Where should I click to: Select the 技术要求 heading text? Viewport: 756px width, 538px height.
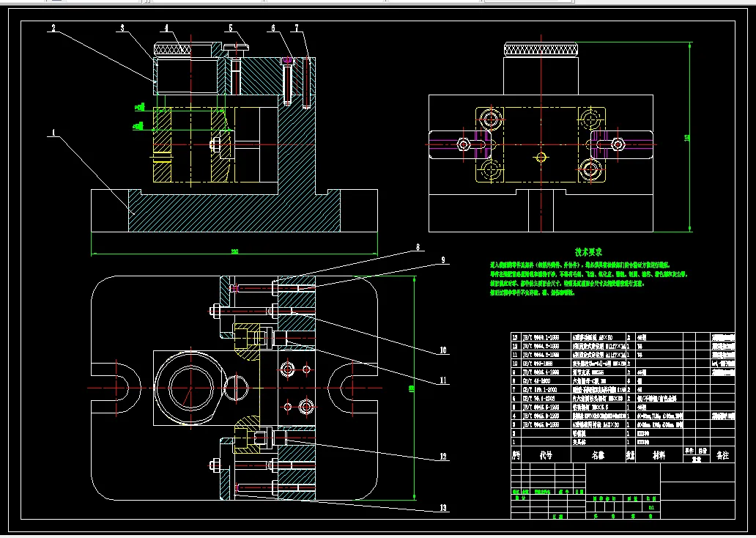(588, 252)
